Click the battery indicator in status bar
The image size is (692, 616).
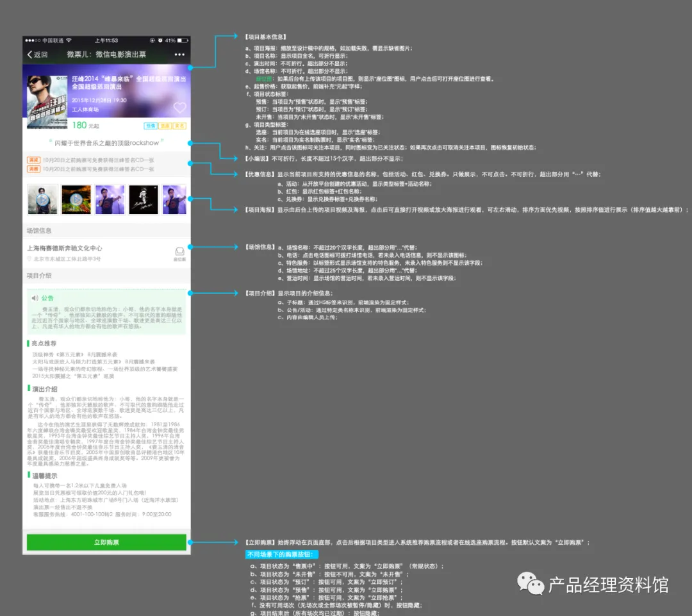183,40
